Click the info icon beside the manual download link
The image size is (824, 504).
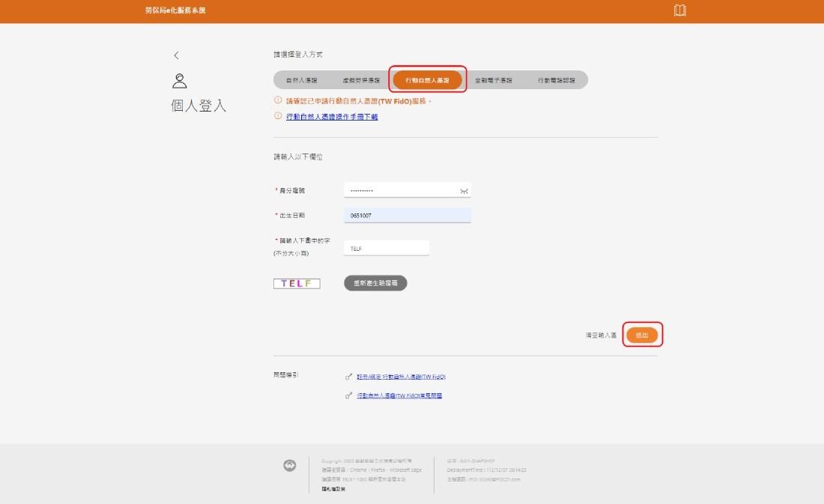[x=278, y=115]
